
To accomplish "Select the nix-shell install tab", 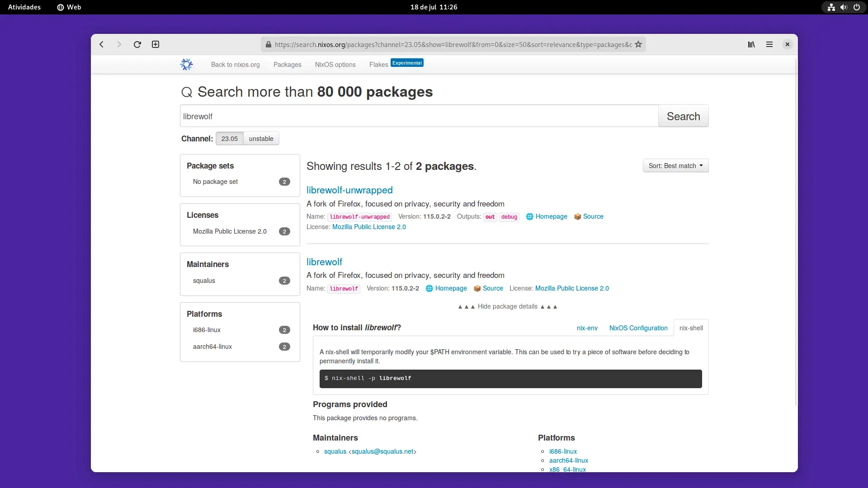I will 691,328.
